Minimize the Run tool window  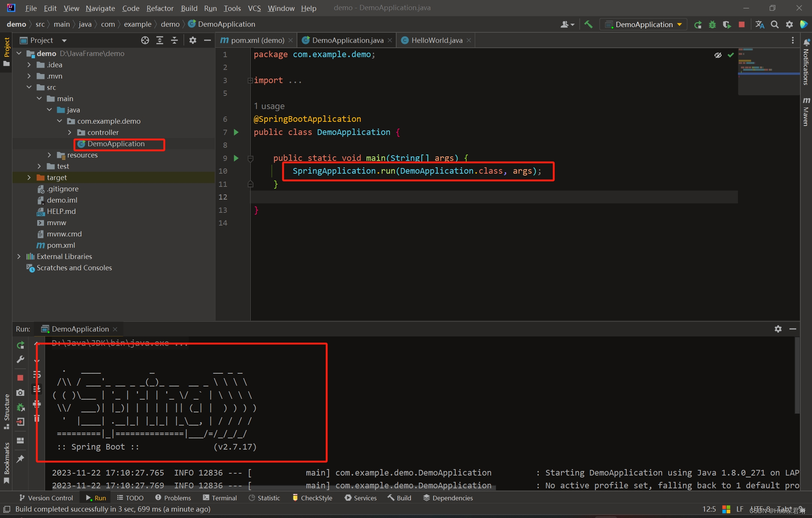pyautogui.click(x=793, y=329)
